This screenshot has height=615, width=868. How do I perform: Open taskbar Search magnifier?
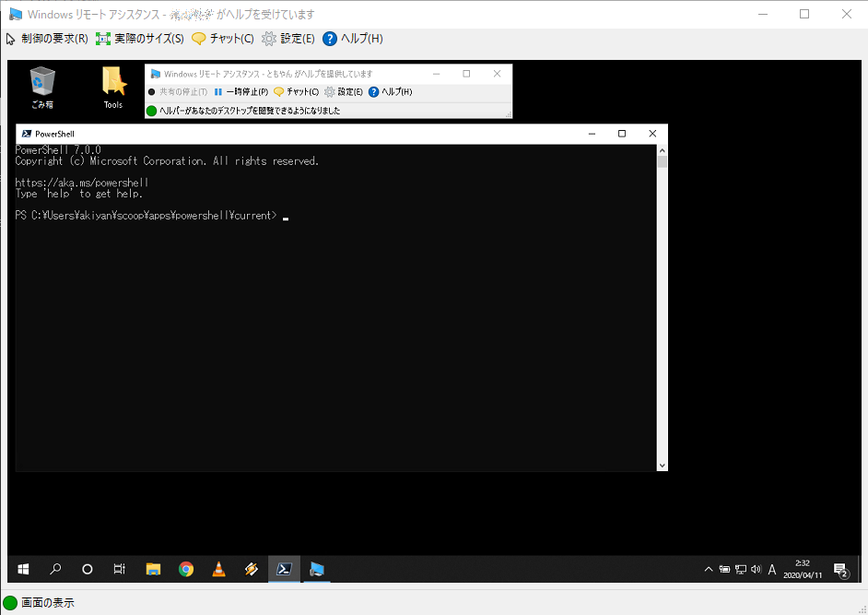coord(55,569)
